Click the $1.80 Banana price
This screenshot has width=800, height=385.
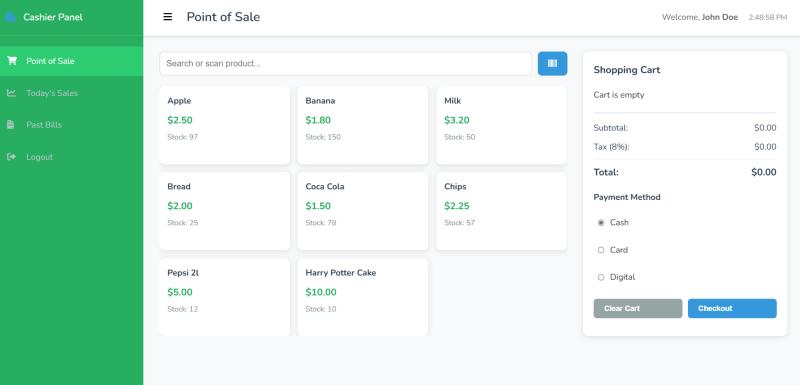[318, 120]
